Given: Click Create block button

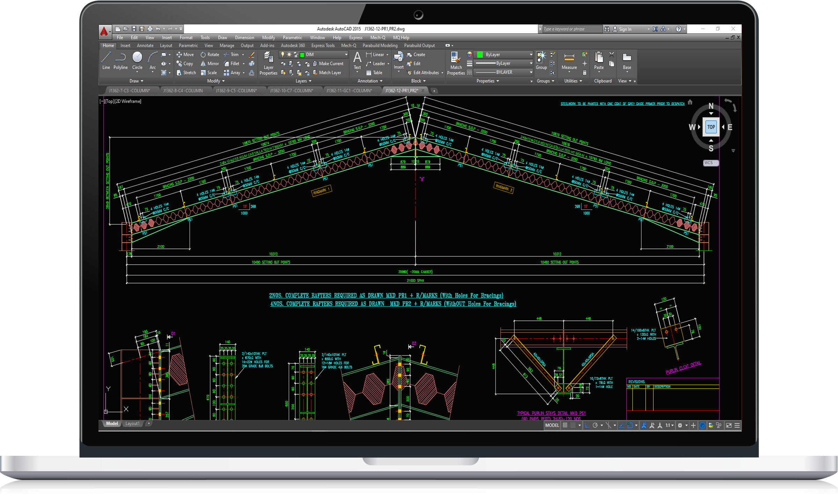Looking at the screenshot, I should (x=416, y=54).
